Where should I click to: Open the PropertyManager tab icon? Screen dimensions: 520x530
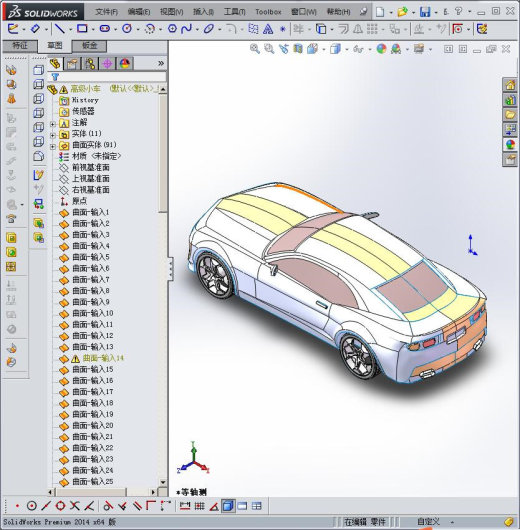[x=72, y=63]
